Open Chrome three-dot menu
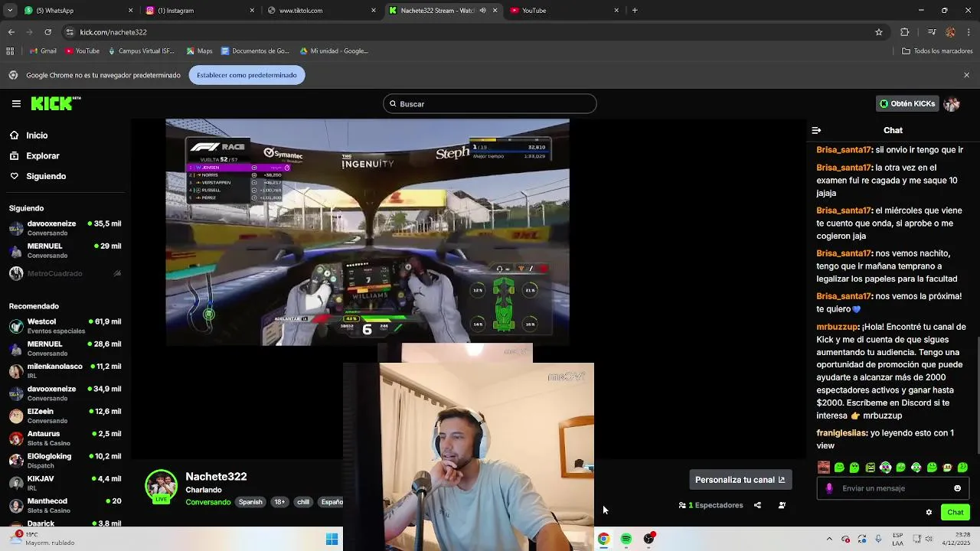 pyautogui.click(x=968, y=32)
